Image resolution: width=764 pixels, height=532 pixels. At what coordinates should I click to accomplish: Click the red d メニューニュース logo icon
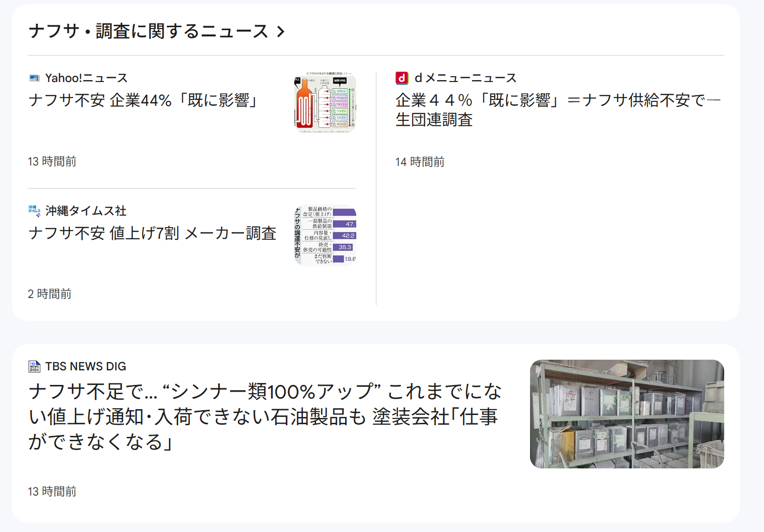tap(401, 78)
